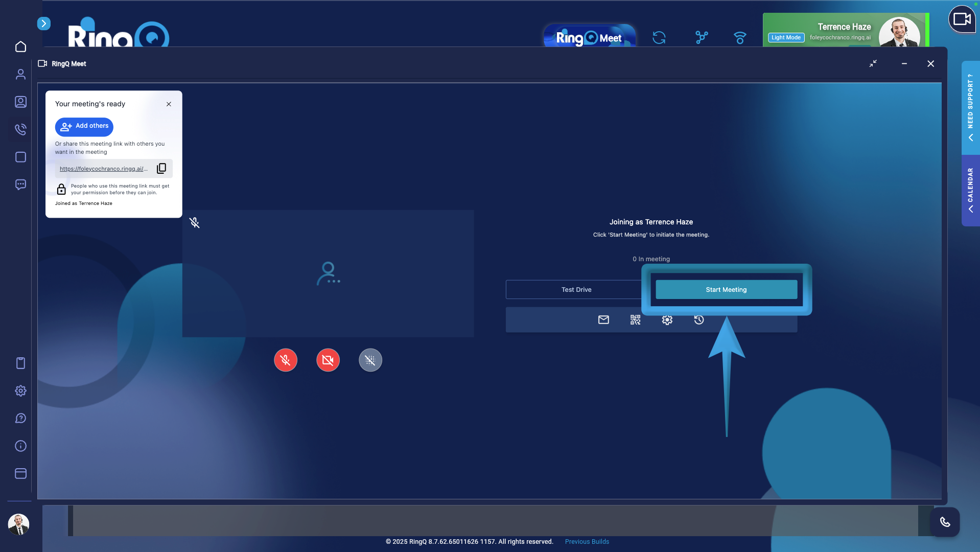Go to Home in the sidebar
The height and width of the screenshot is (552, 980).
(20, 47)
